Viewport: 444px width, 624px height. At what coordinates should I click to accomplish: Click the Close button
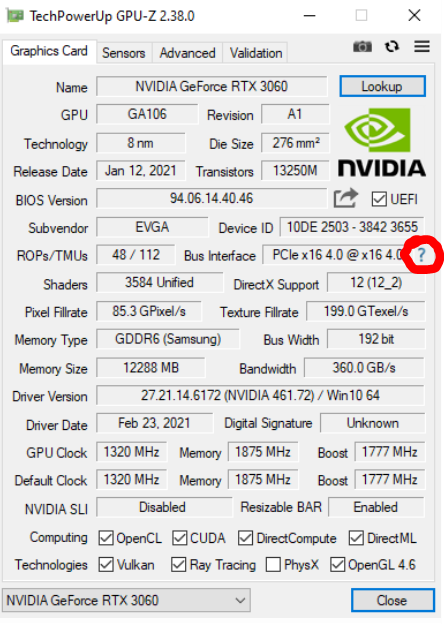(x=392, y=600)
